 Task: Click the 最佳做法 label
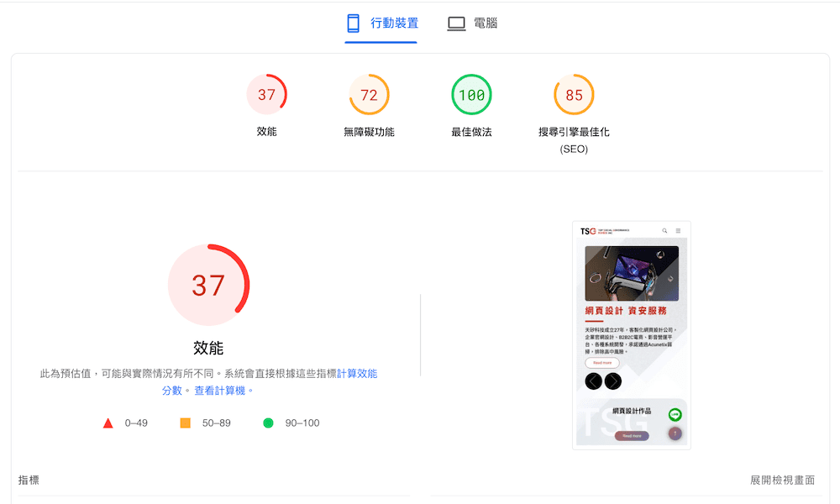(471, 132)
